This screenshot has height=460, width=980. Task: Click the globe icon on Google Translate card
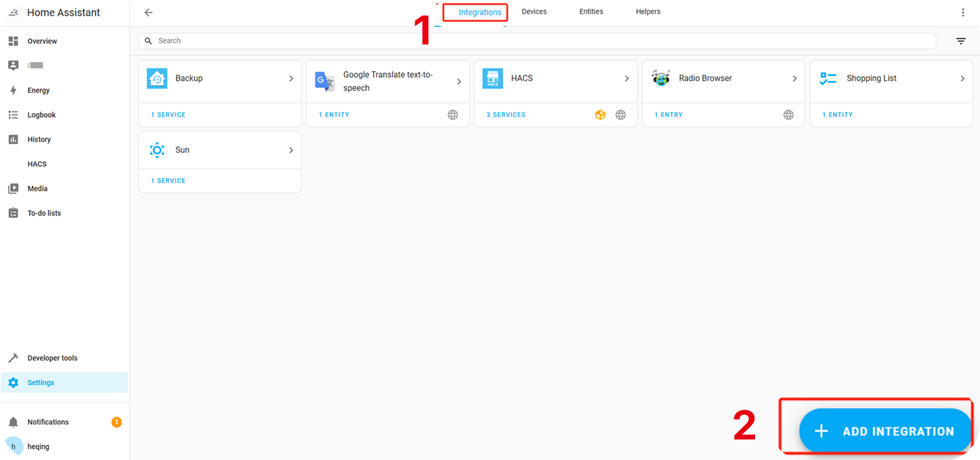point(453,115)
